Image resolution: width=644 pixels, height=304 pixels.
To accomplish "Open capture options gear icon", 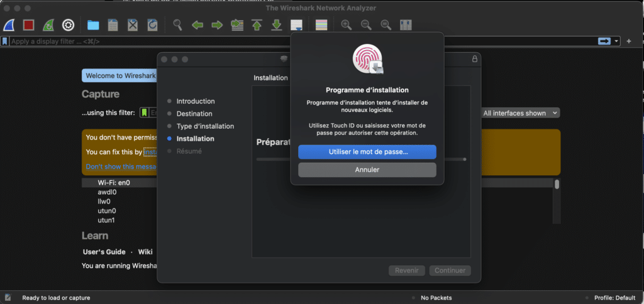I will (68, 25).
